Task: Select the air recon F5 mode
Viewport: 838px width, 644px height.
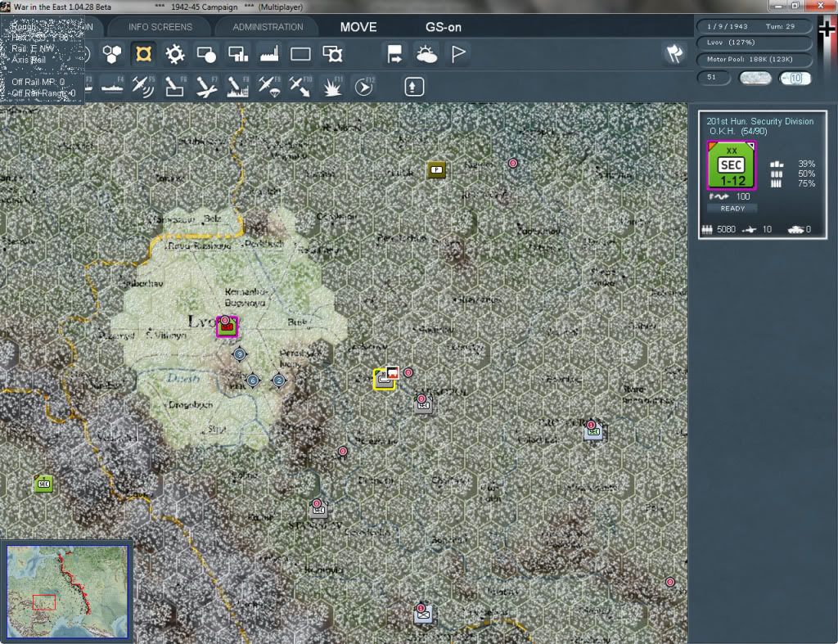Action: pyautogui.click(x=143, y=87)
